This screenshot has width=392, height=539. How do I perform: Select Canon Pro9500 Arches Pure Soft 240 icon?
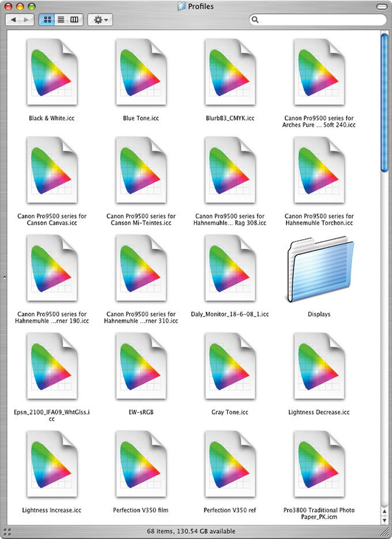[x=319, y=72]
